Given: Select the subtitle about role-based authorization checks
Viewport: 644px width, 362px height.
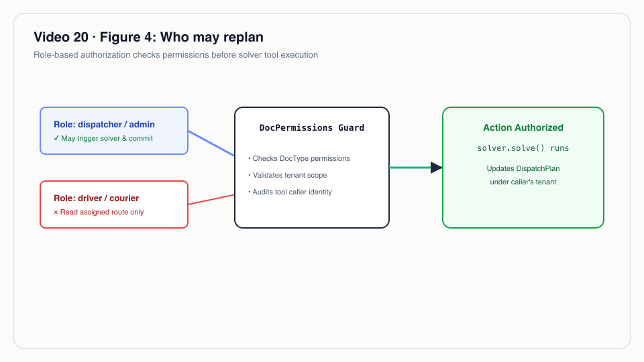Looking at the screenshot, I should click(x=176, y=55).
